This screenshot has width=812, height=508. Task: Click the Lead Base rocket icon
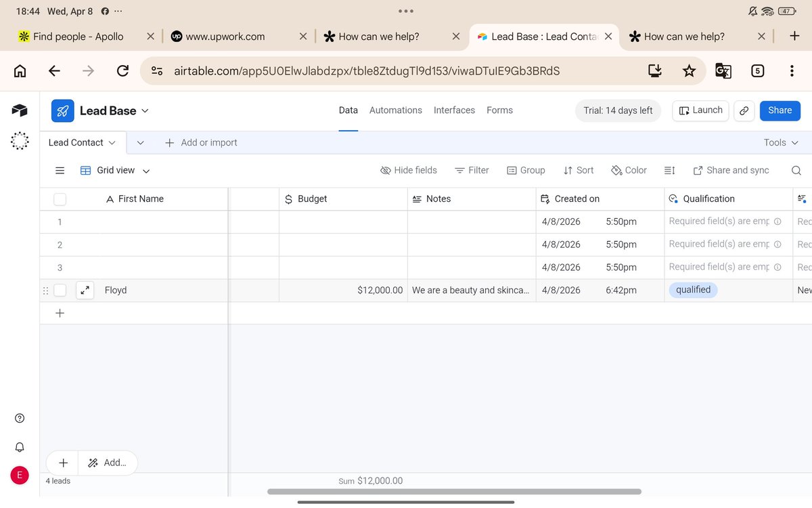click(63, 111)
